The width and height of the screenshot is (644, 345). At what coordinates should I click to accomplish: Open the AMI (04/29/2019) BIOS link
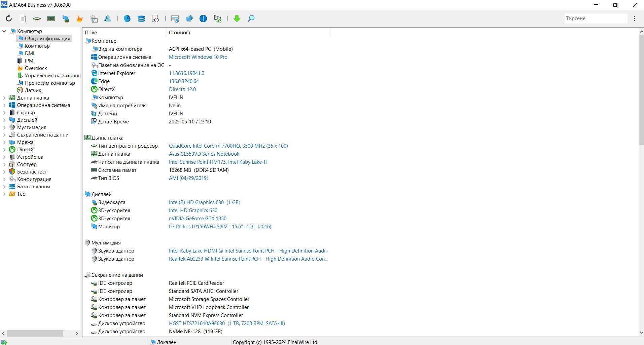(x=188, y=178)
